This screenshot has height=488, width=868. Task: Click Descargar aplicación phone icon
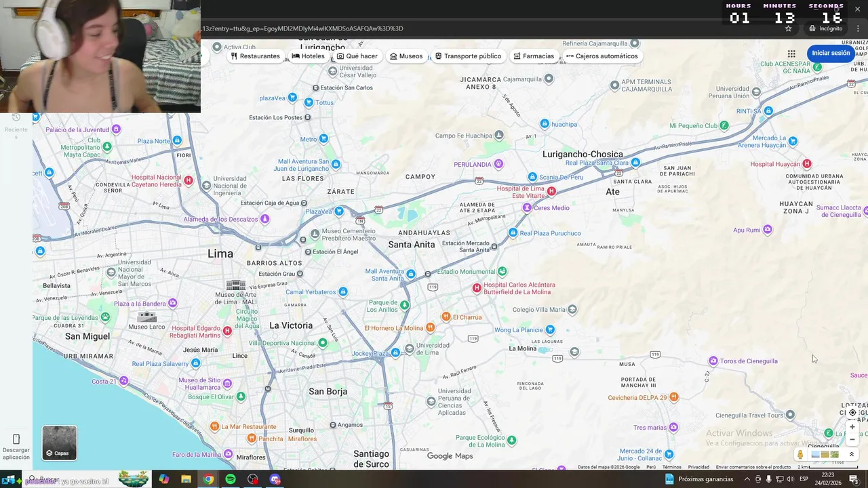[16, 439]
